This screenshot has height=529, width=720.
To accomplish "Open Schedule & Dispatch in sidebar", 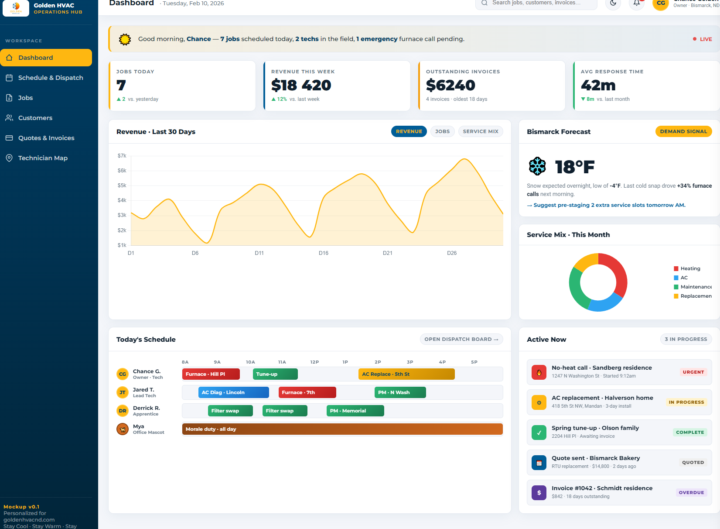I will tap(46, 78).
